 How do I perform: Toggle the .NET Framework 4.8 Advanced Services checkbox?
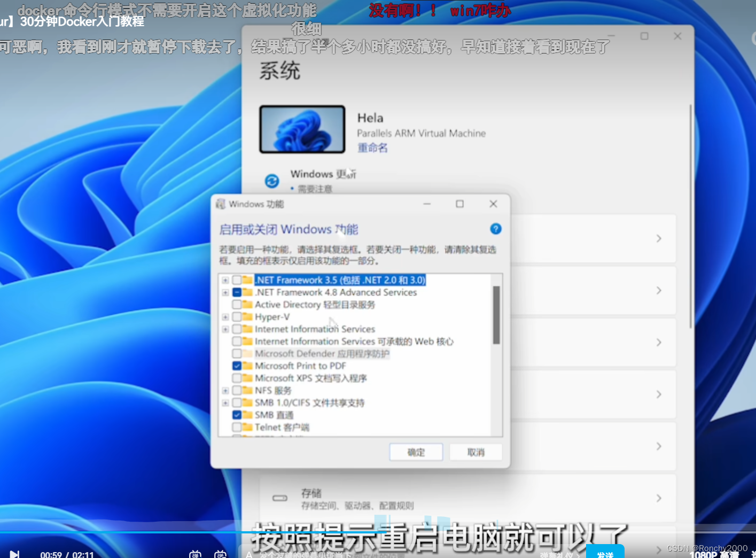pyautogui.click(x=237, y=292)
